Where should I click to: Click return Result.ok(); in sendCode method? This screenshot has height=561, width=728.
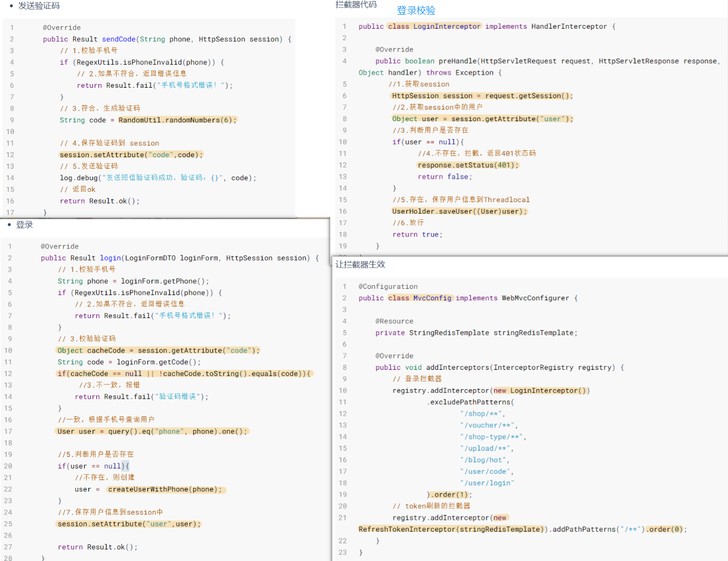[x=100, y=201]
